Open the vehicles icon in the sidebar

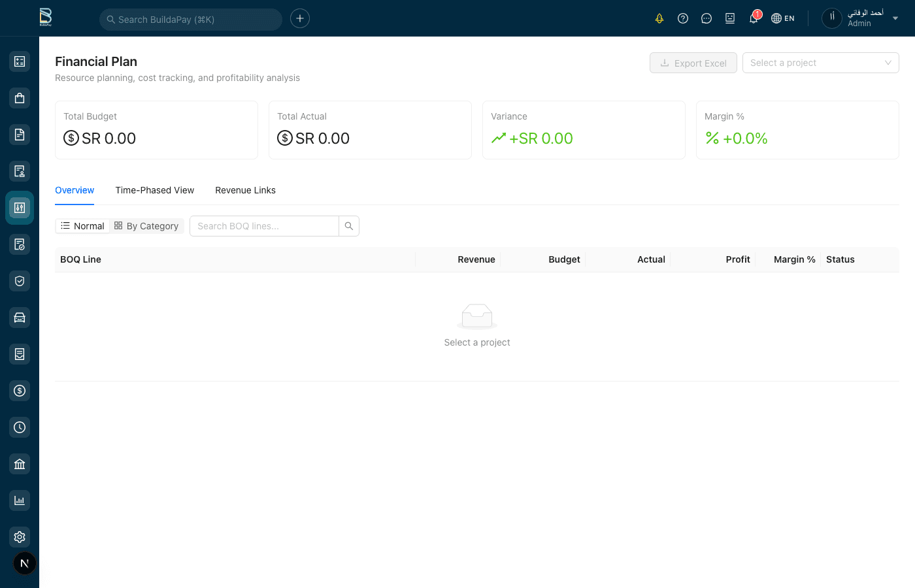20,317
